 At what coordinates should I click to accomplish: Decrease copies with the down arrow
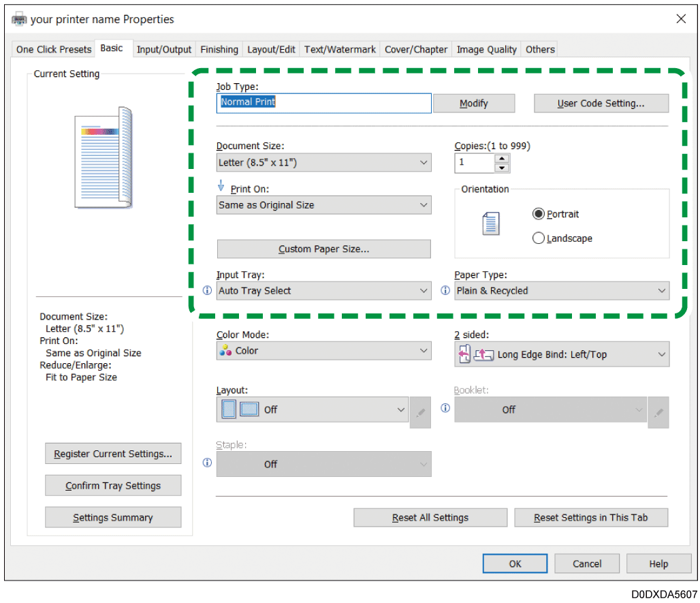click(502, 168)
